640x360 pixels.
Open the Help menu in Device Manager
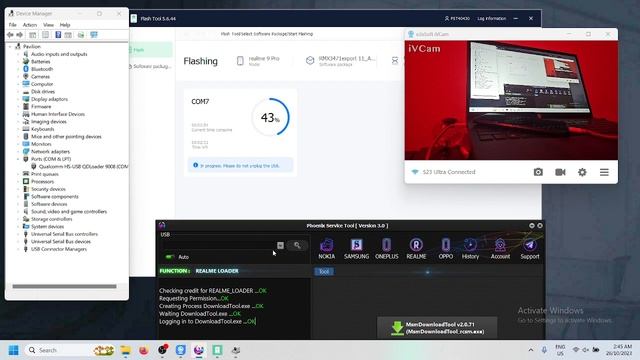tap(65, 25)
